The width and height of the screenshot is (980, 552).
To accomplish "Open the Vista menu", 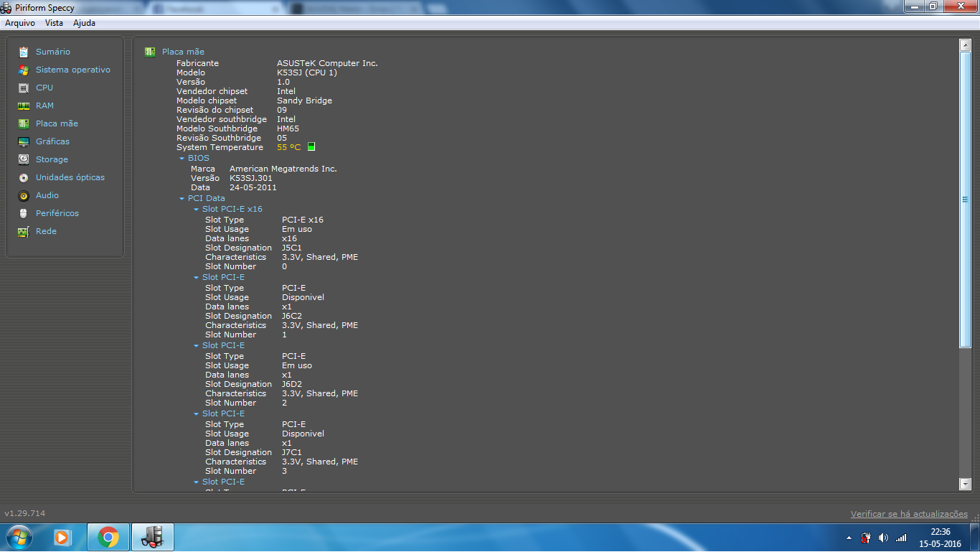I will (54, 23).
